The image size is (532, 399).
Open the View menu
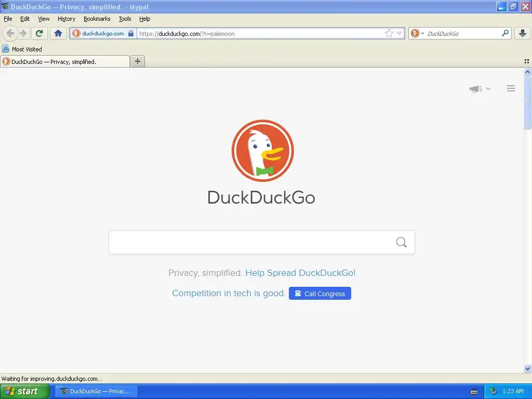click(44, 19)
